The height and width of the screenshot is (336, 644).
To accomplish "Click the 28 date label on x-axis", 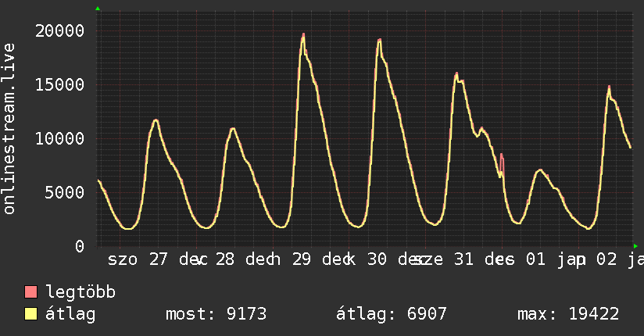I will point(224,259).
